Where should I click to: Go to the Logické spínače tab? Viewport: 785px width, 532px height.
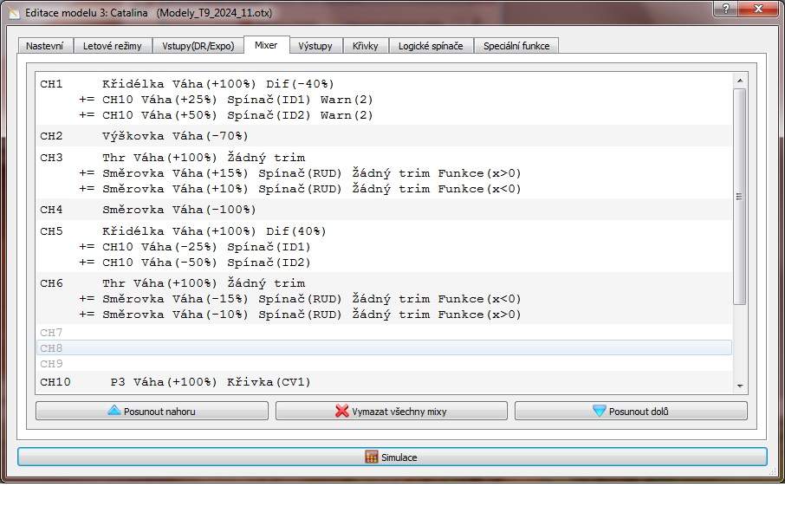coord(431,46)
